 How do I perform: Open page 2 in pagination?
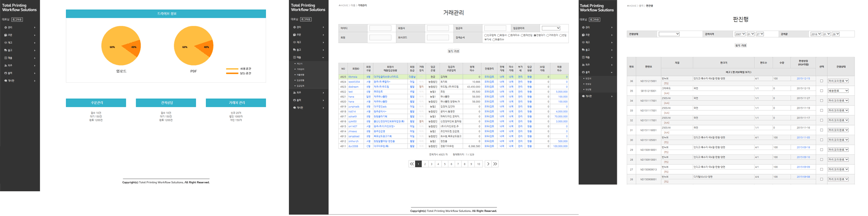[425, 164]
